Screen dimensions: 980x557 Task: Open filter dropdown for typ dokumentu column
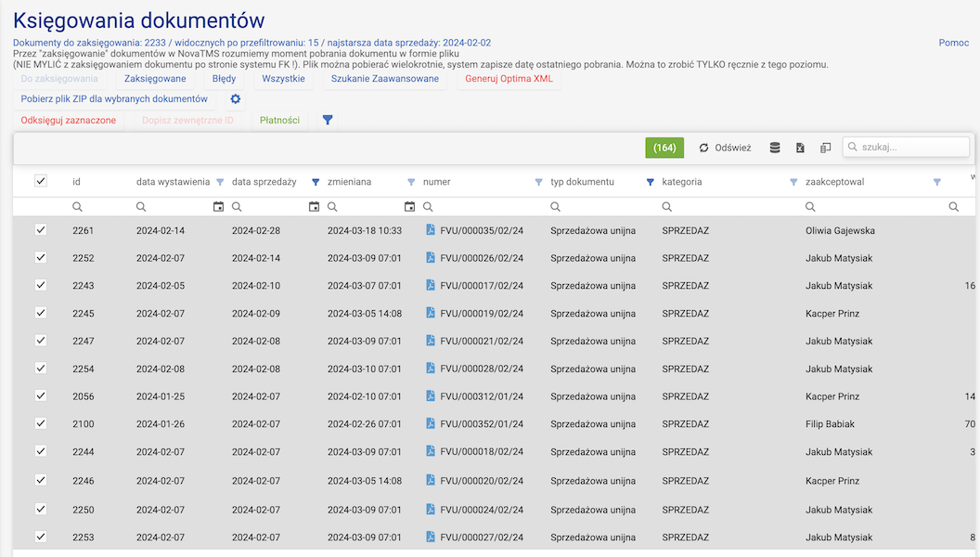point(650,182)
